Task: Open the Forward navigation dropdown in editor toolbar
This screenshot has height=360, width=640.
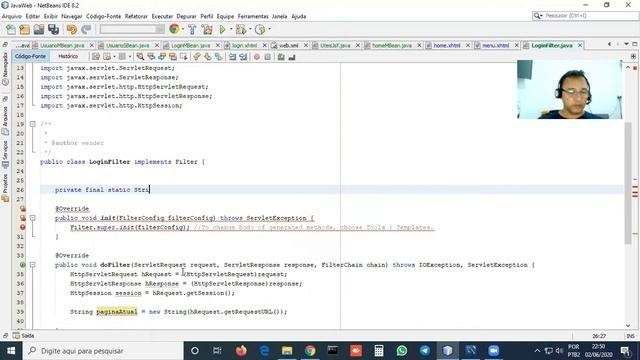Action: click(130, 57)
